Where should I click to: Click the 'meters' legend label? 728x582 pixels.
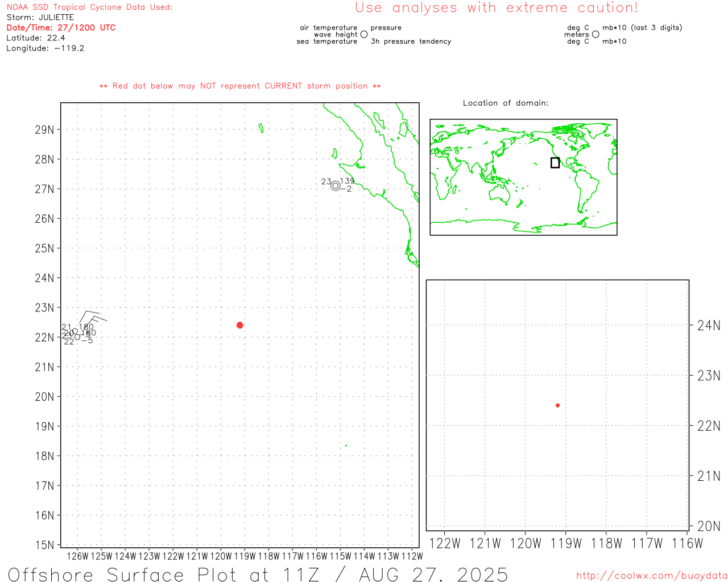click(577, 35)
